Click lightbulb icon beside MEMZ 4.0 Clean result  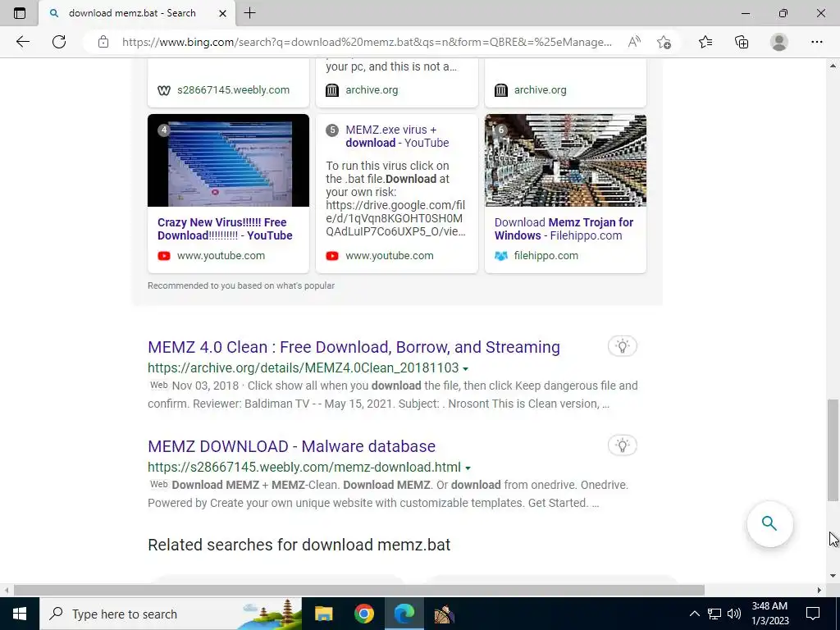622,346
